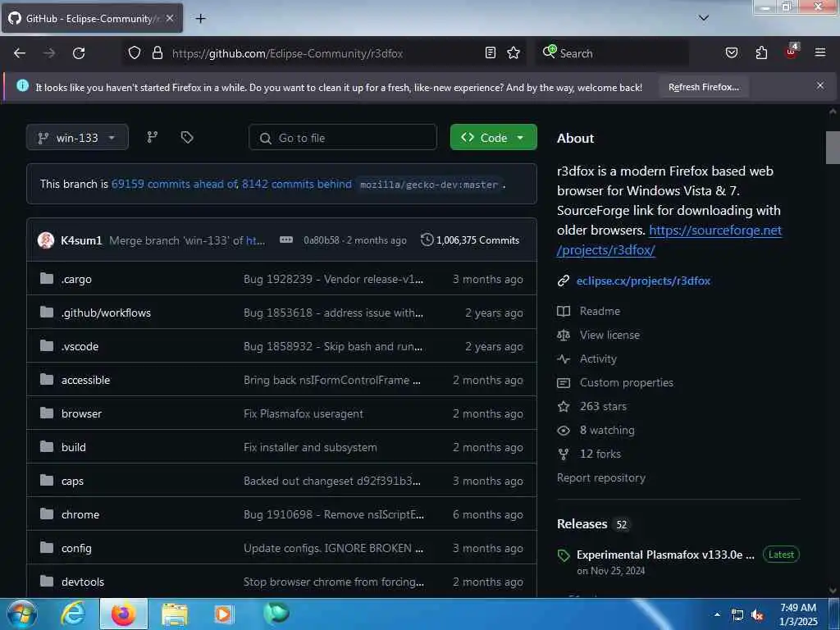This screenshot has height=630, width=840.
Task: Open the .vscode folder
Action: coord(80,347)
